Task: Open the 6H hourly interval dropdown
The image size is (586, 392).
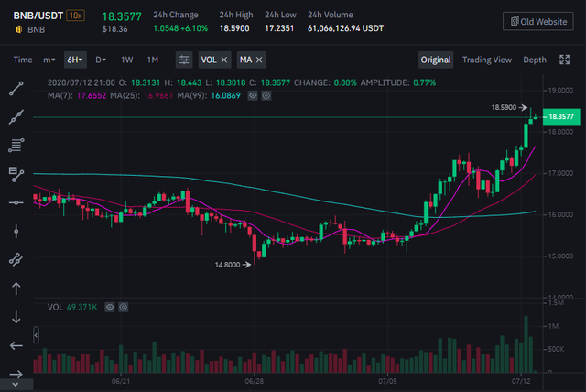Action: pos(75,60)
